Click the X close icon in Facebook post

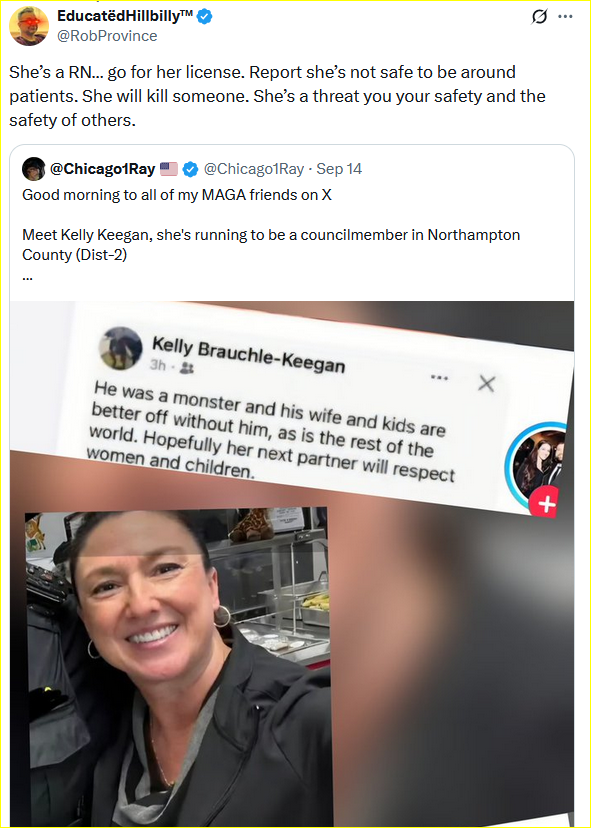pyautogui.click(x=486, y=384)
